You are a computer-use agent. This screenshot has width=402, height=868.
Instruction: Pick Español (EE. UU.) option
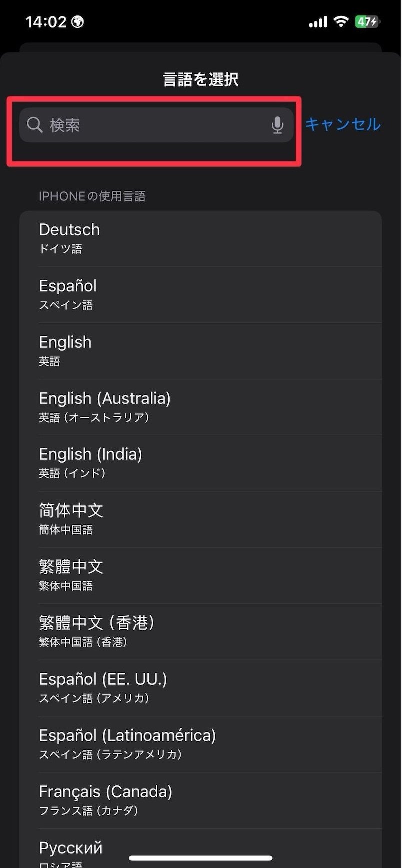click(200, 688)
